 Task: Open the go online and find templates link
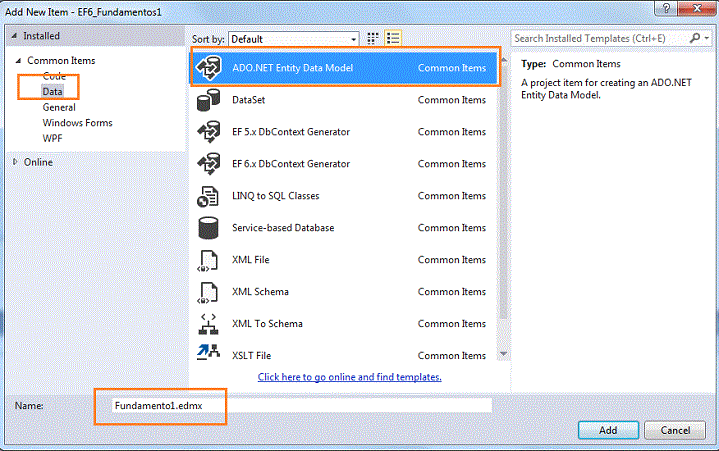[x=349, y=377]
